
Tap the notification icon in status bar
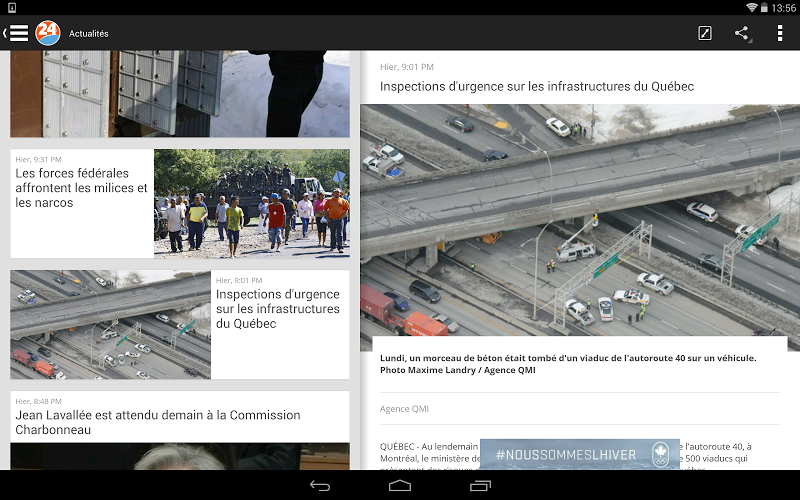pyautogui.click(x=12, y=8)
